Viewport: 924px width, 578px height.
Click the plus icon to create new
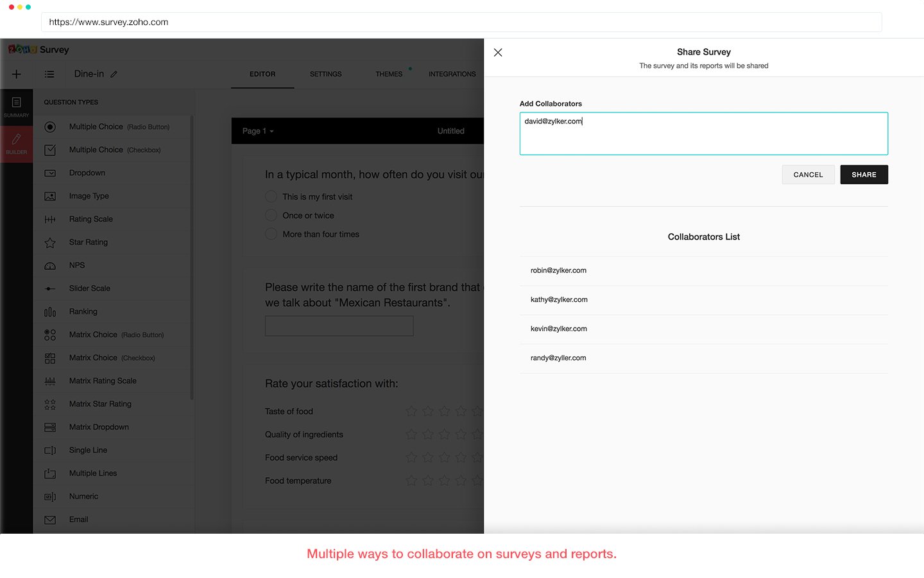[x=17, y=74]
